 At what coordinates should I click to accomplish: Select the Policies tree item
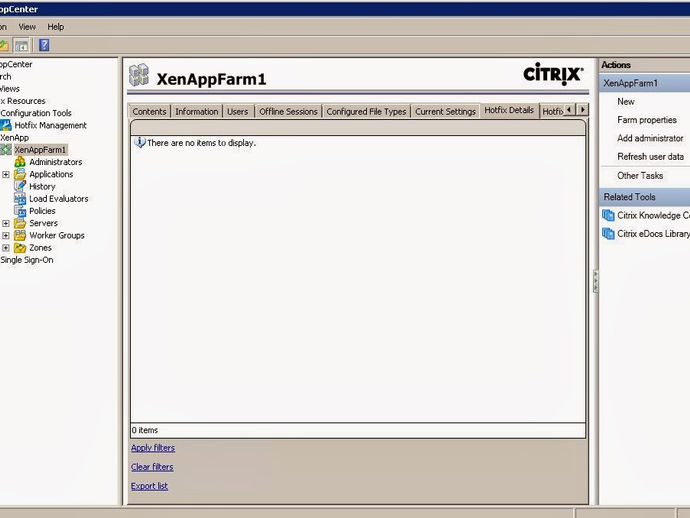(x=42, y=211)
